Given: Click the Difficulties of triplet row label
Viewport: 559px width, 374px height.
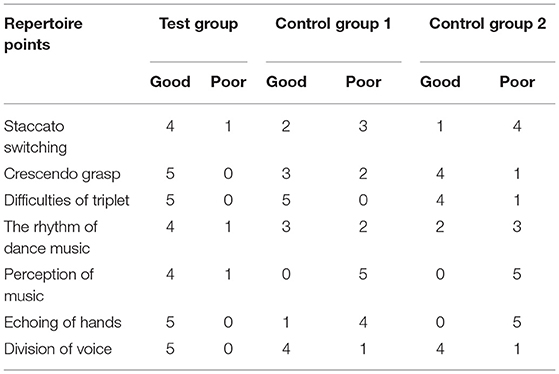Looking at the screenshot, I should (x=66, y=200).
